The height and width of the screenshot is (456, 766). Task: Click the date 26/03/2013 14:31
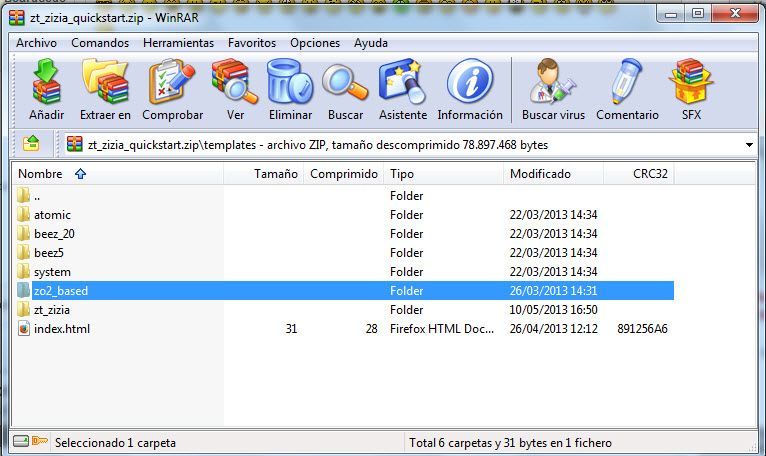[x=553, y=291]
